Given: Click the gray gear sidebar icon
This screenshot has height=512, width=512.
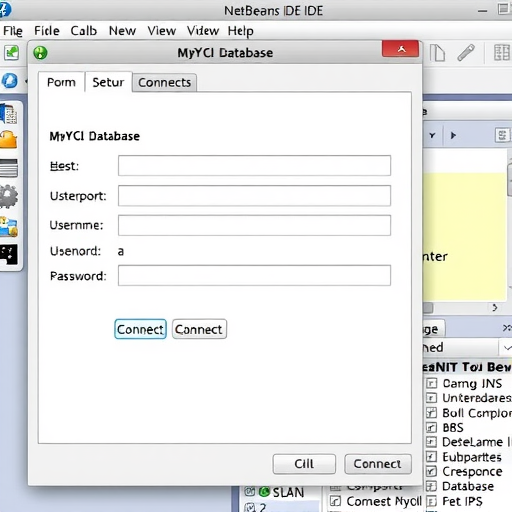Looking at the screenshot, I should click(9, 197).
